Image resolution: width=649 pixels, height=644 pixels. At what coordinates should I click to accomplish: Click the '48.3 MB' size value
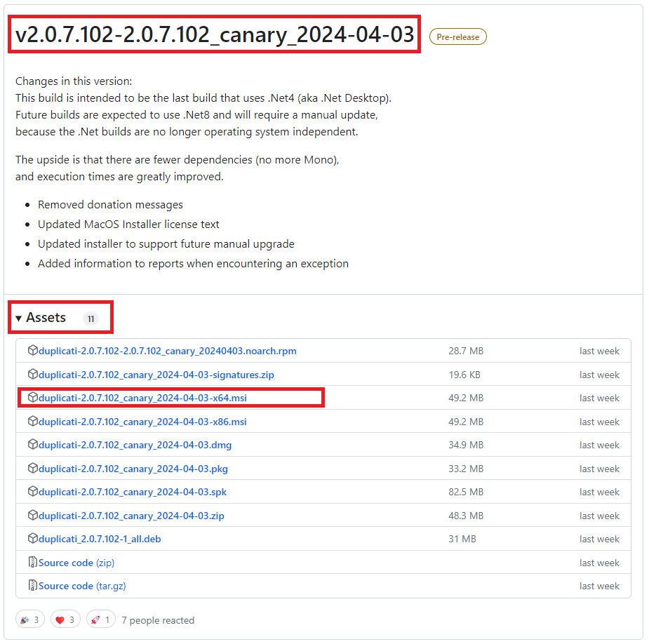[466, 516]
